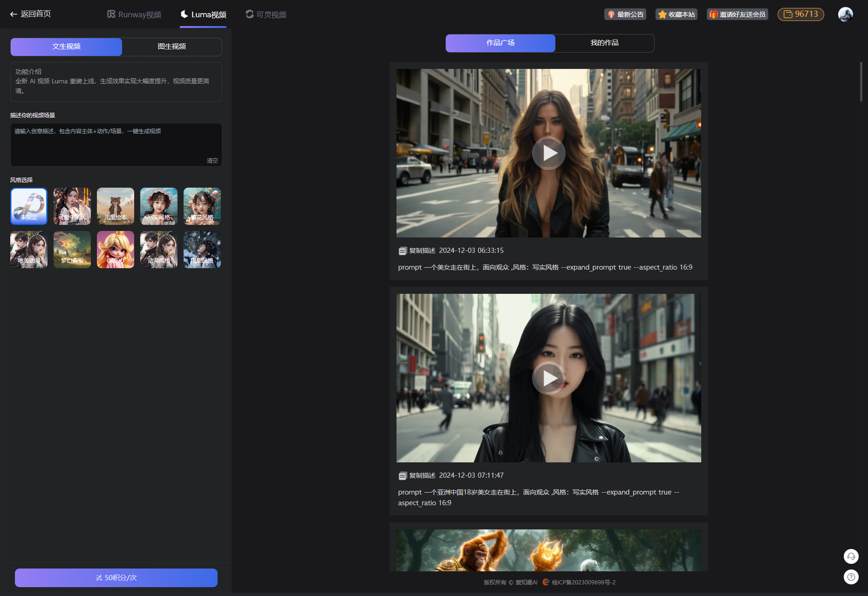Choose the 动漫风格 style

pos(159,250)
